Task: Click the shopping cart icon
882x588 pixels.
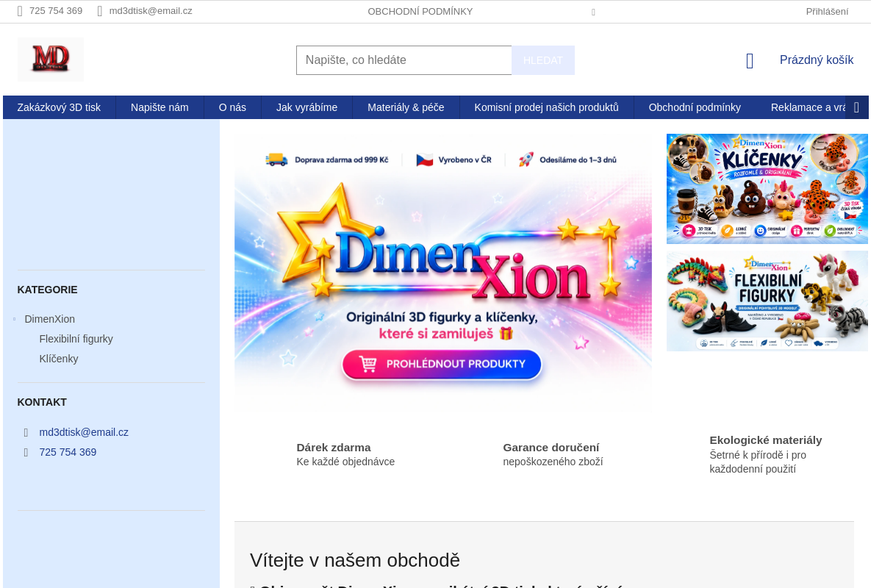Action: point(750,61)
